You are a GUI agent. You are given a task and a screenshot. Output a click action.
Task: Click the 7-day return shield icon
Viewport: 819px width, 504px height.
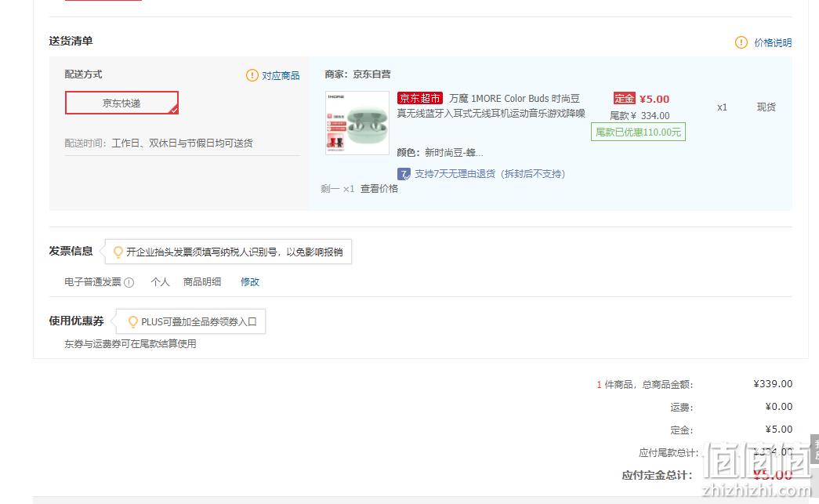(404, 174)
